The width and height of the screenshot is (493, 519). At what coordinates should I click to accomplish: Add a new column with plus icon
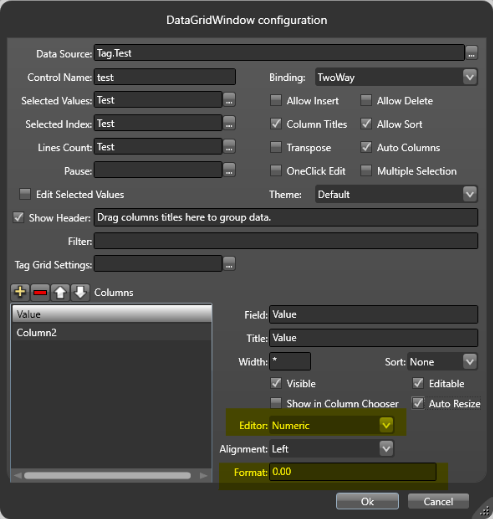click(20, 292)
